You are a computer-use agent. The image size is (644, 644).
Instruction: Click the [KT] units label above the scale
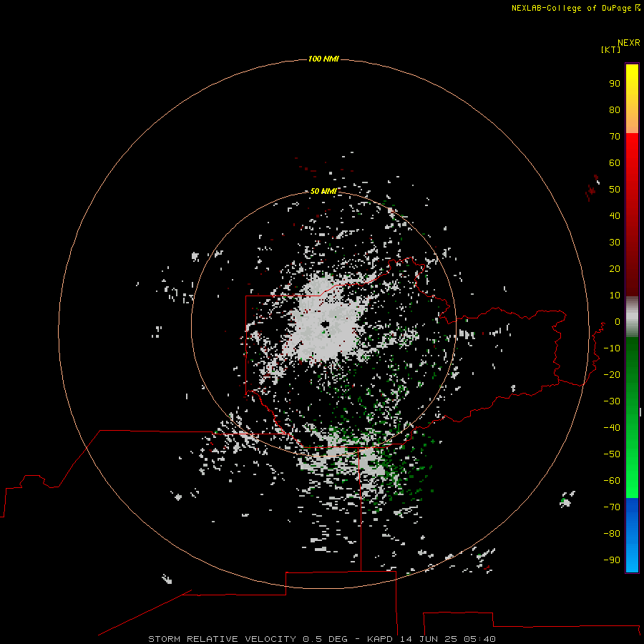point(610,49)
